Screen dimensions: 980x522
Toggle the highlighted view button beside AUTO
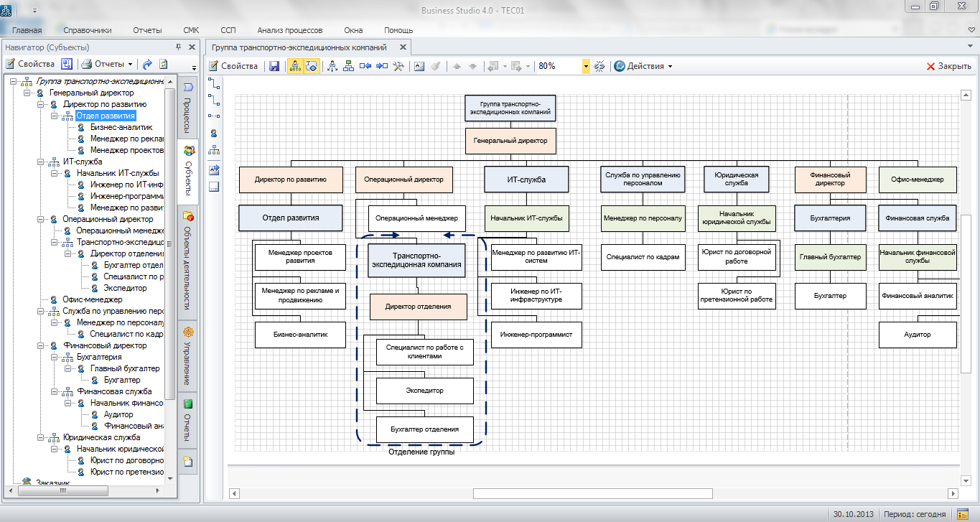[x=312, y=66]
